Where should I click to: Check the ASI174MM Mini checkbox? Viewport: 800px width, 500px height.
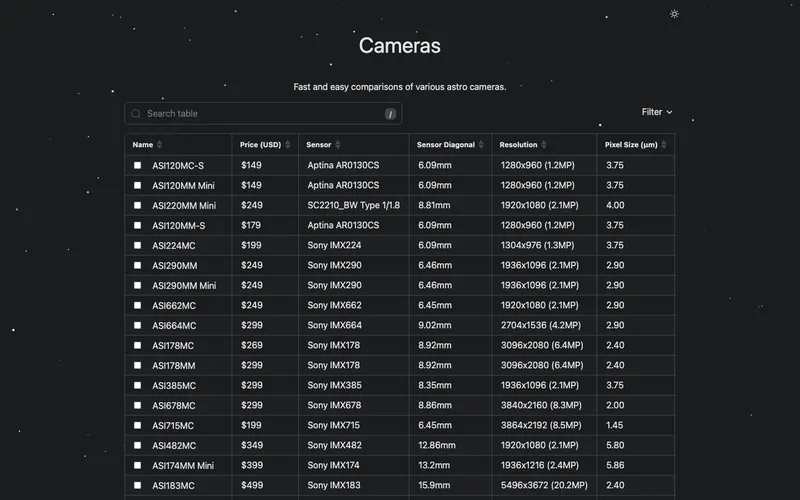point(137,465)
